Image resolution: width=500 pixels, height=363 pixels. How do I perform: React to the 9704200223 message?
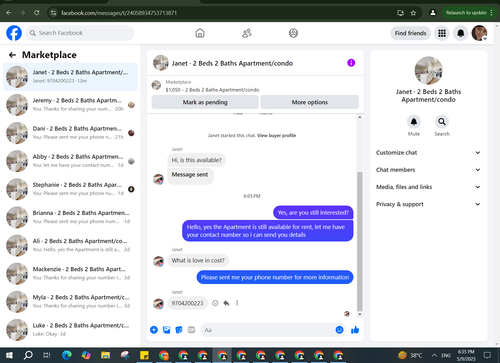tap(215, 303)
